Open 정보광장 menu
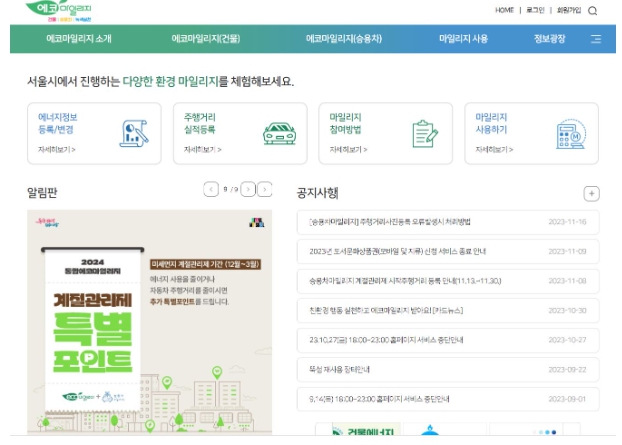This screenshot has width=622, height=445. tap(549, 39)
